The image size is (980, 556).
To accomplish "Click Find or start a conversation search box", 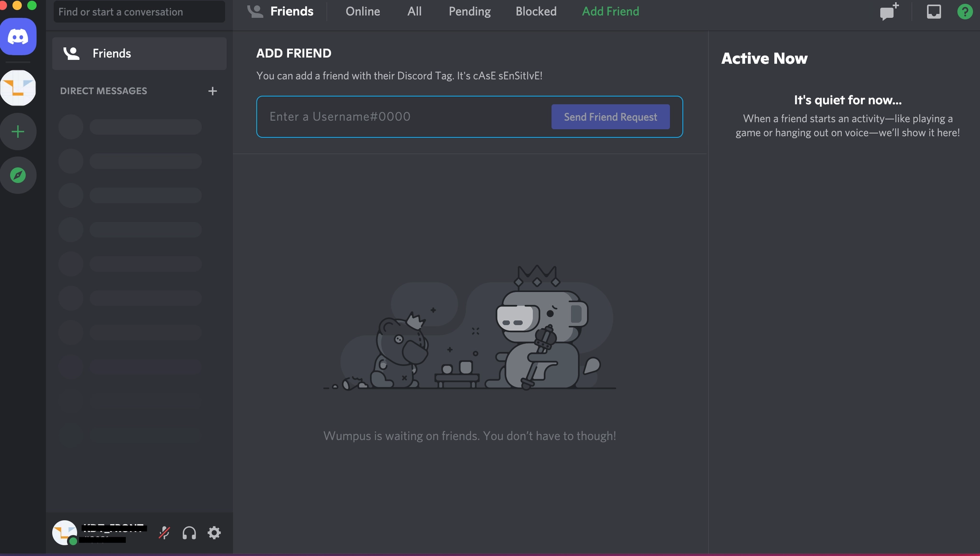I will tap(139, 12).
